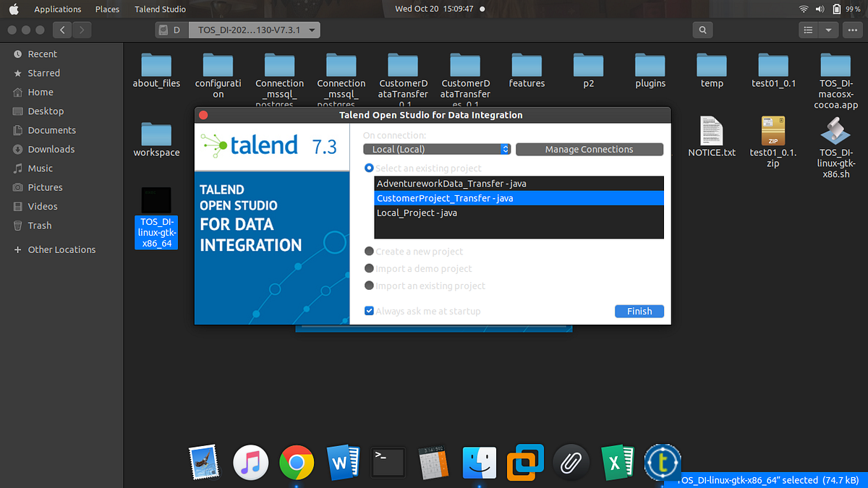
Task: Uncheck Always ask me at startup
Action: tap(369, 311)
